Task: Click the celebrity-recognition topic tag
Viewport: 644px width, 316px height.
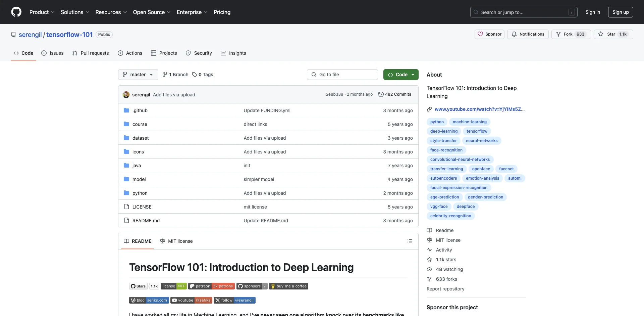Action: click(x=450, y=216)
